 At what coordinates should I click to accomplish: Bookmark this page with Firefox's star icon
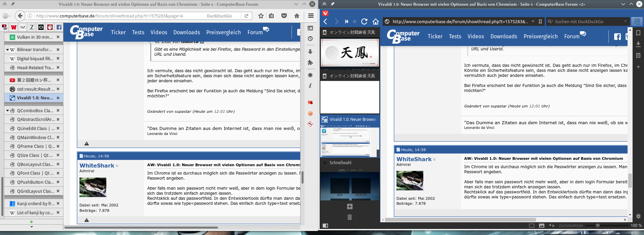(x=261, y=16)
